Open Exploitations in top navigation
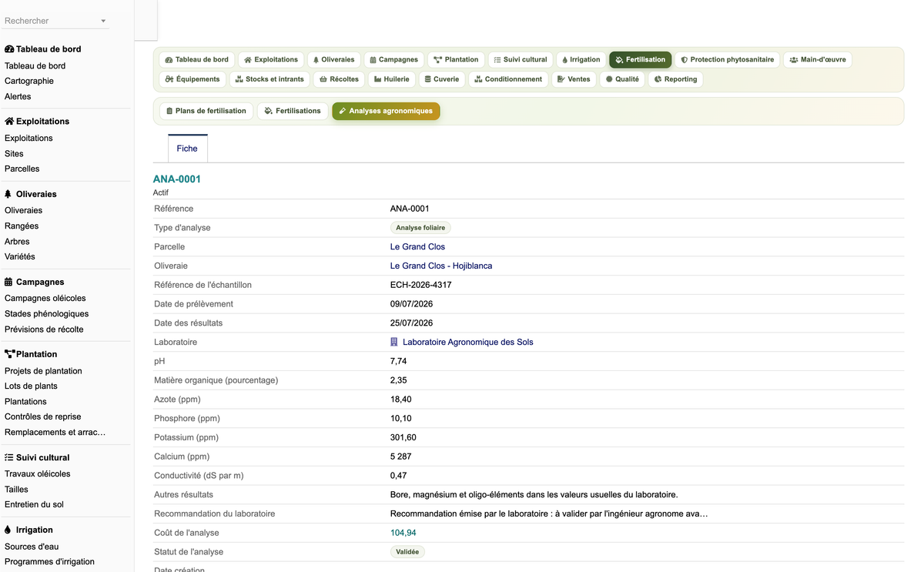The width and height of the screenshot is (924, 572). 271,59
